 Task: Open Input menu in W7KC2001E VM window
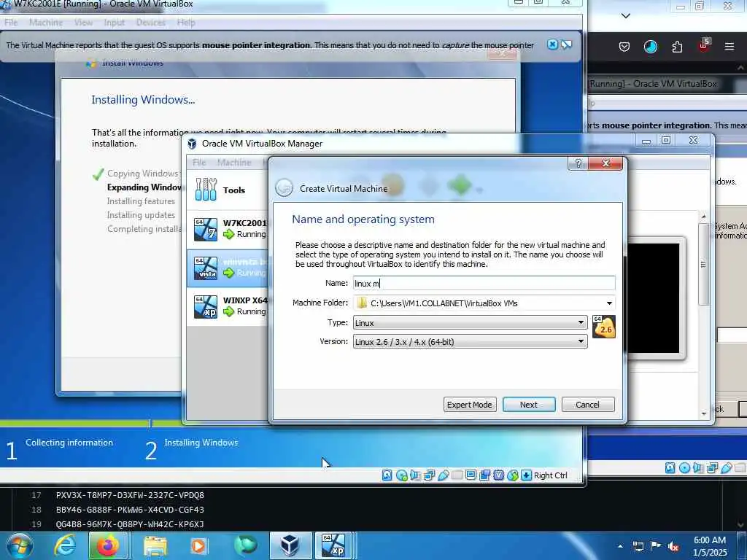[x=115, y=23]
